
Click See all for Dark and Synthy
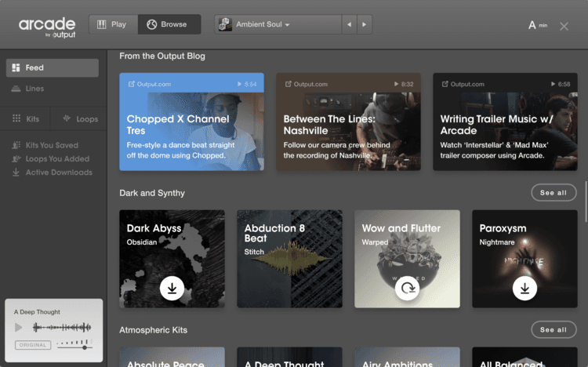554,192
